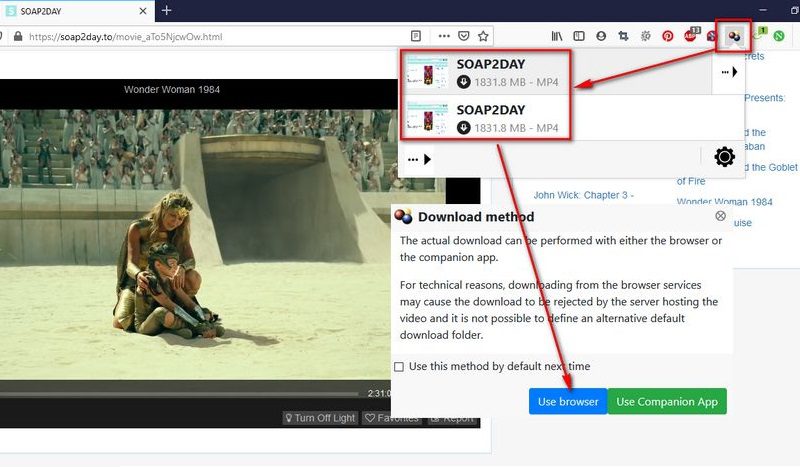Click the green extension with badge 1
The width and height of the screenshot is (800, 467).
759,34
